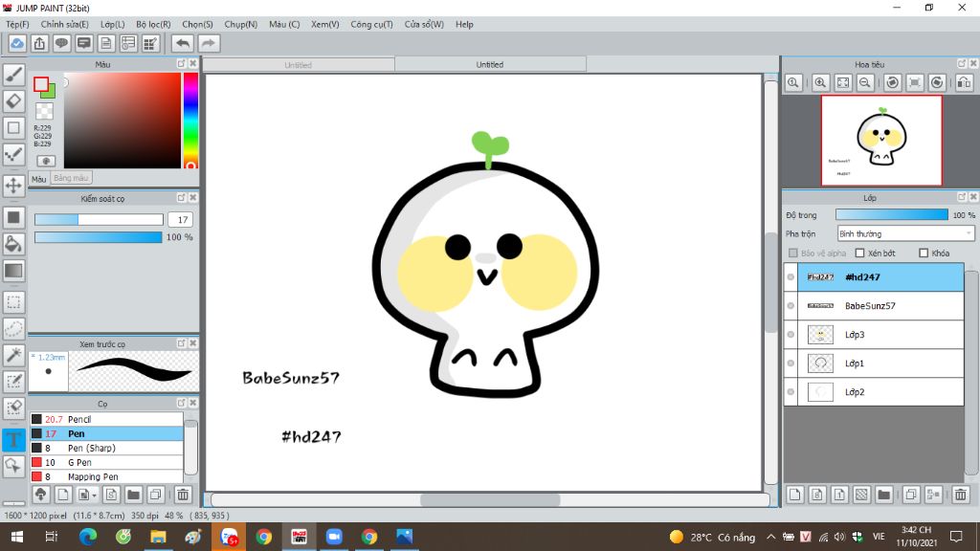This screenshot has height=551, width=980.
Task: Click the rainbow hue strip in color panel
Action: click(190, 121)
